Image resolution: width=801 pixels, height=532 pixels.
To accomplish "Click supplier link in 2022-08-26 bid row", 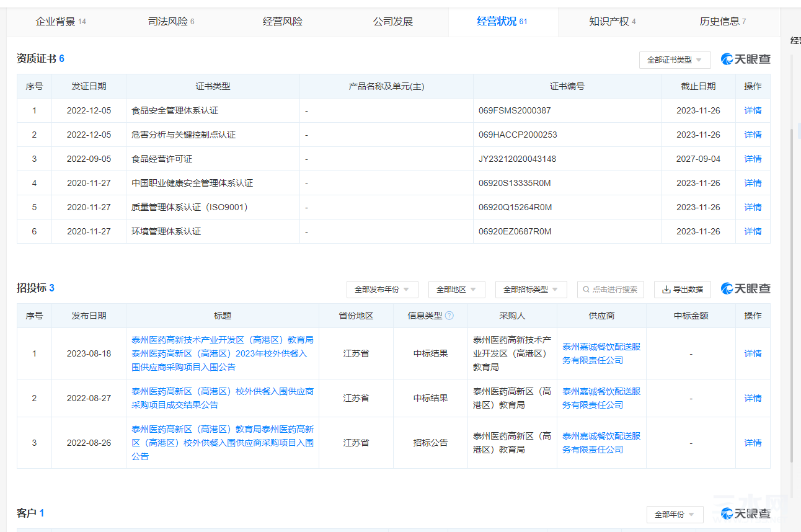I will (x=601, y=443).
